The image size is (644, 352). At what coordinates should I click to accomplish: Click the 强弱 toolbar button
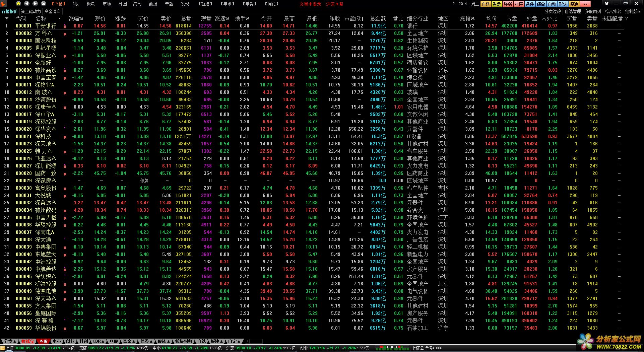tap(508, 4)
